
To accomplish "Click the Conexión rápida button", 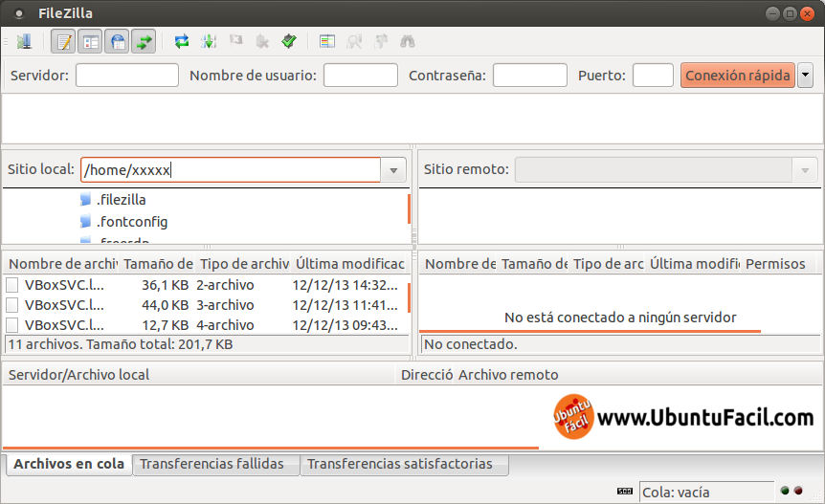I will [x=738, y=76].
